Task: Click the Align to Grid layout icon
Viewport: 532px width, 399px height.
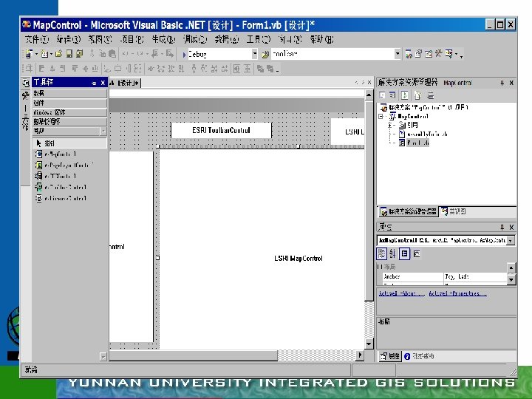Action: point(29,69)
